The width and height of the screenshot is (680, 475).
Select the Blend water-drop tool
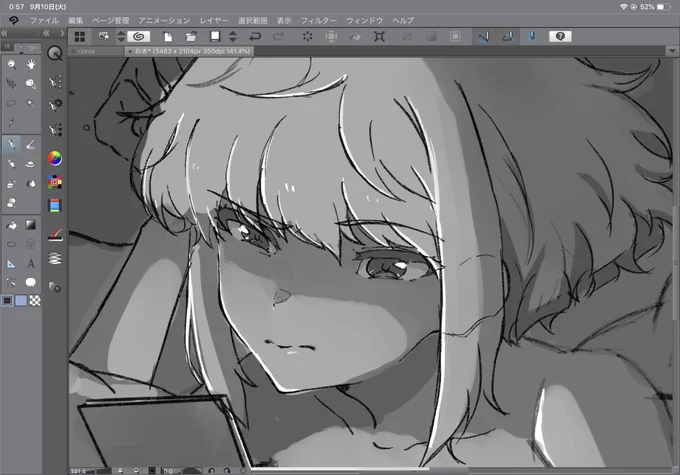coord(31,183)
